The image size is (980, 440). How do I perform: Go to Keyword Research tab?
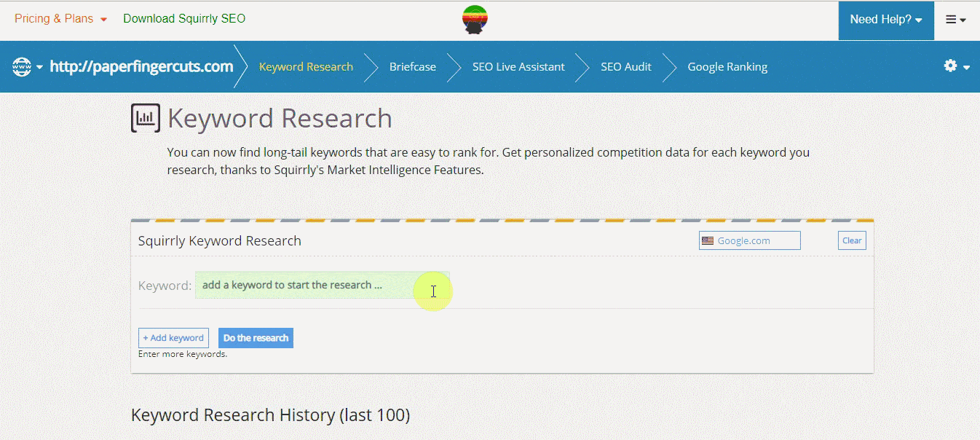(x=306, y=67)
